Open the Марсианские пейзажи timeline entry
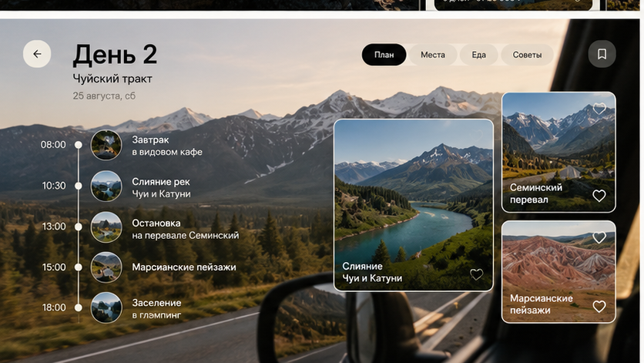This screenshot has height=363, width=644. click(184, 267)
